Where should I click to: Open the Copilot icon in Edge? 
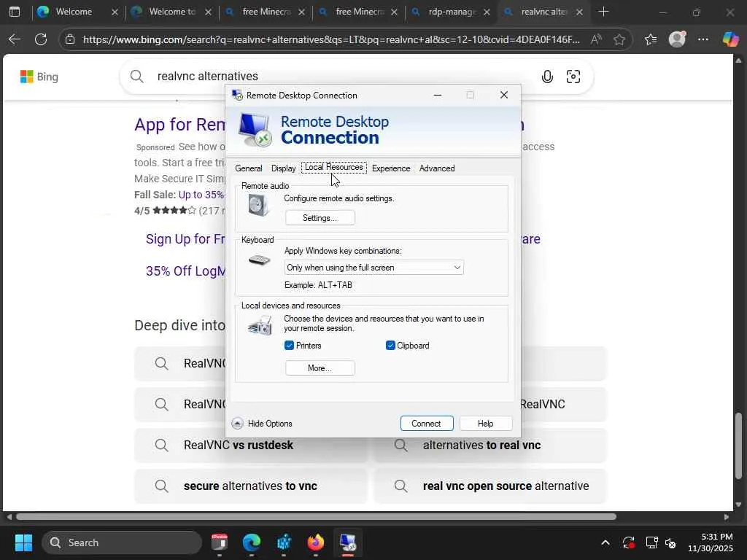tap(730, 39)
